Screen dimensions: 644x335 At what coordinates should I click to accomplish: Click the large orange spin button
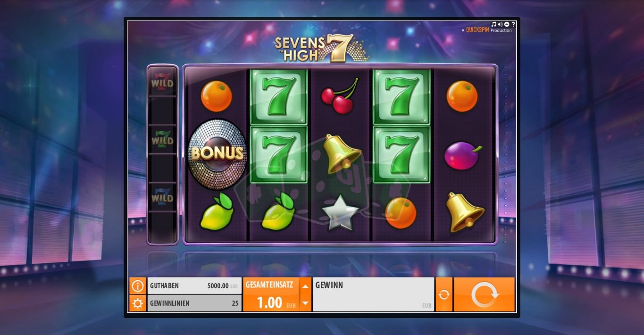click(x=484, y=294)
